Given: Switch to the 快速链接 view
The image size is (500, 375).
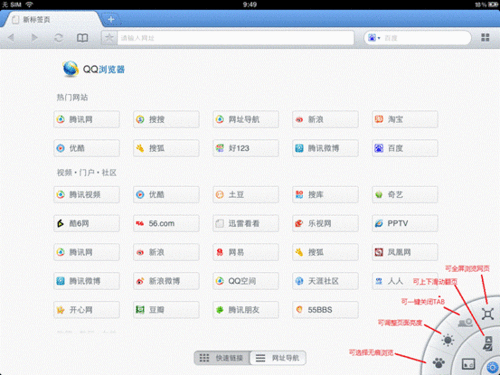Looking at the screenshot, I should [x=222, y=358].
